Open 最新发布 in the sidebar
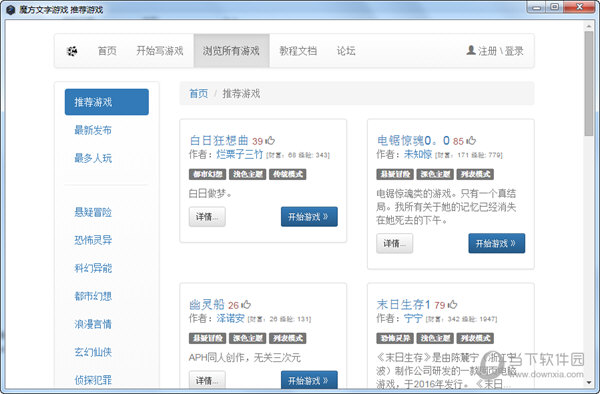This screenshot has width=600, height=394. (93, 130)
